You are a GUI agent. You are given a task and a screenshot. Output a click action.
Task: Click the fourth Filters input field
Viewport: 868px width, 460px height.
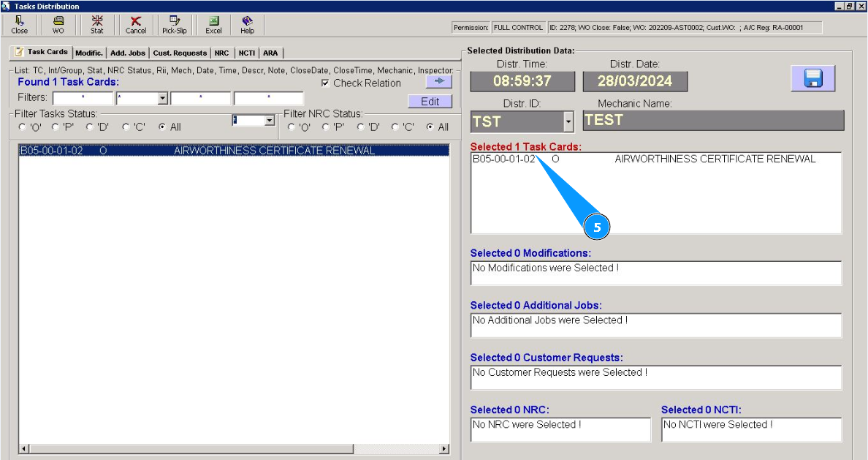[x=268, y=99]
